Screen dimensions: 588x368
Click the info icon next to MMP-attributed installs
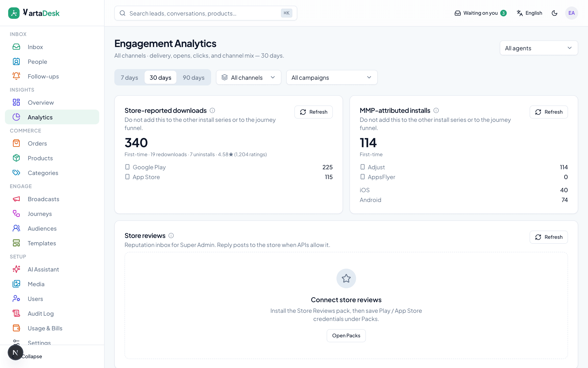point(436,110)
